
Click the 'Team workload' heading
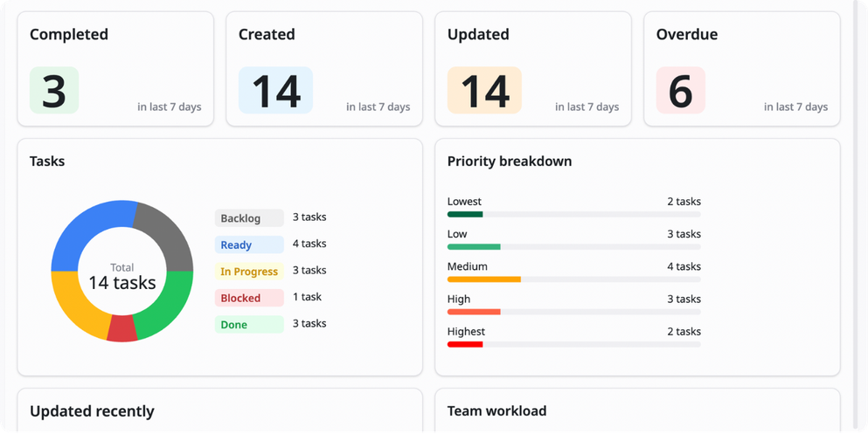tap(496, 410)
